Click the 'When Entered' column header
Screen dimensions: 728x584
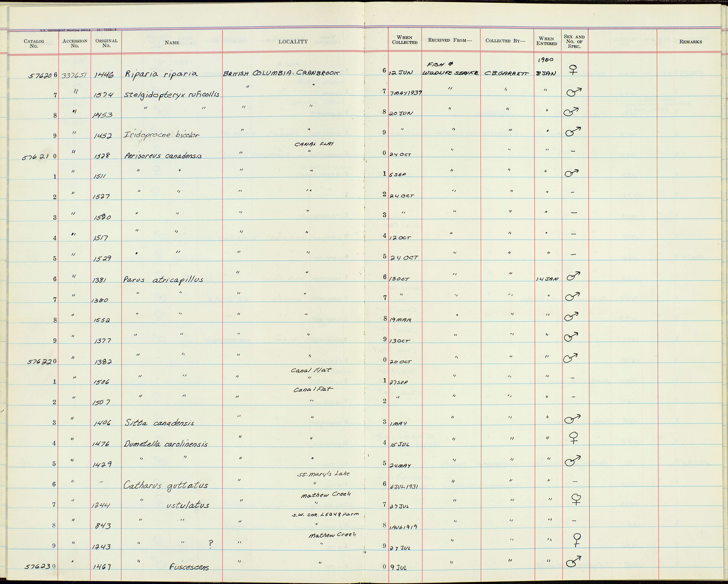[547, 41]
